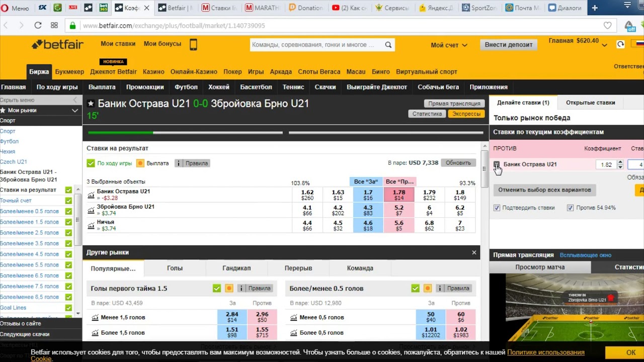The image size is (644, 362).
Task: Click the Внести депозит button
Action: pos(508,45)
